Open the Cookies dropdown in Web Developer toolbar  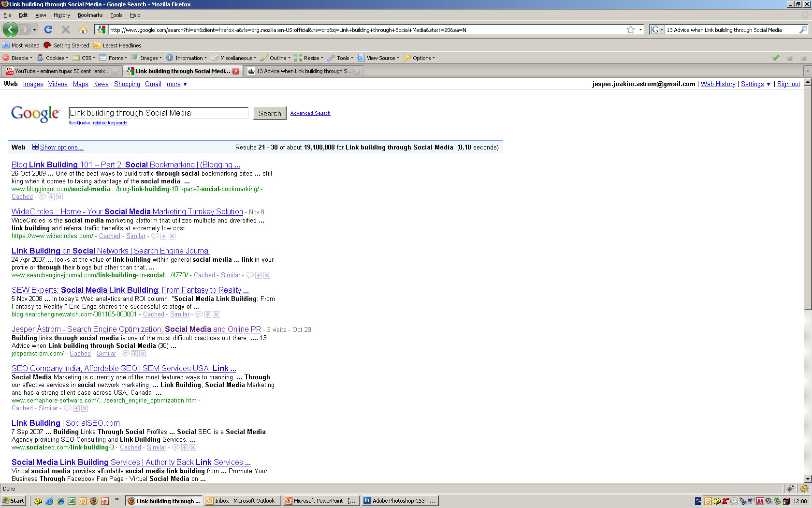point(53,58)
